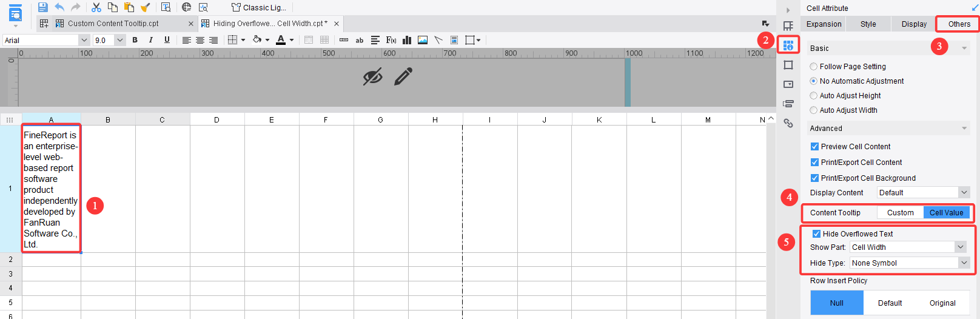Image resolution: width=980 pixels, height=319 pixels.
Task: Select No Automatic Adjustment option
Action: pyautogui.click(x=814, y=81)
